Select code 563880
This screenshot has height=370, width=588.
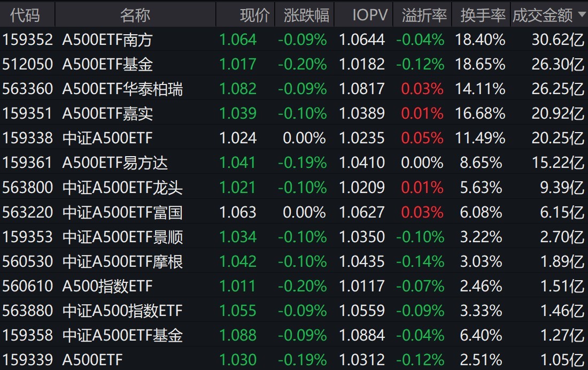click(x=27, y=311)
